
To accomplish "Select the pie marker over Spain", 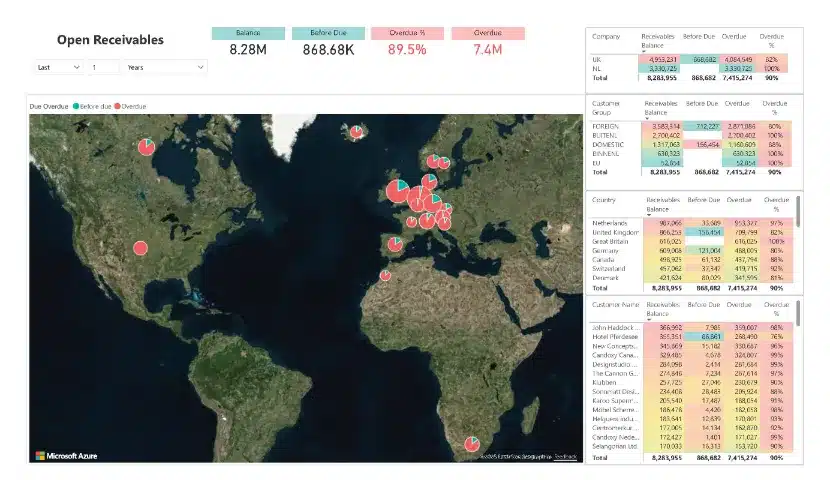I will click(396, 244).
